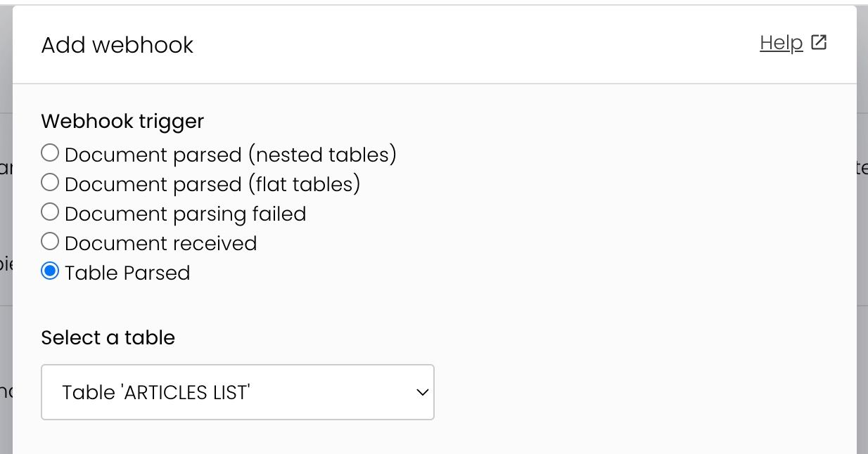Image resolution: width=868 pixels, height=454 pixels.
Task: Choose the 'Document parsed (flat tables)' radio button
Action: (x=50, y=183)
